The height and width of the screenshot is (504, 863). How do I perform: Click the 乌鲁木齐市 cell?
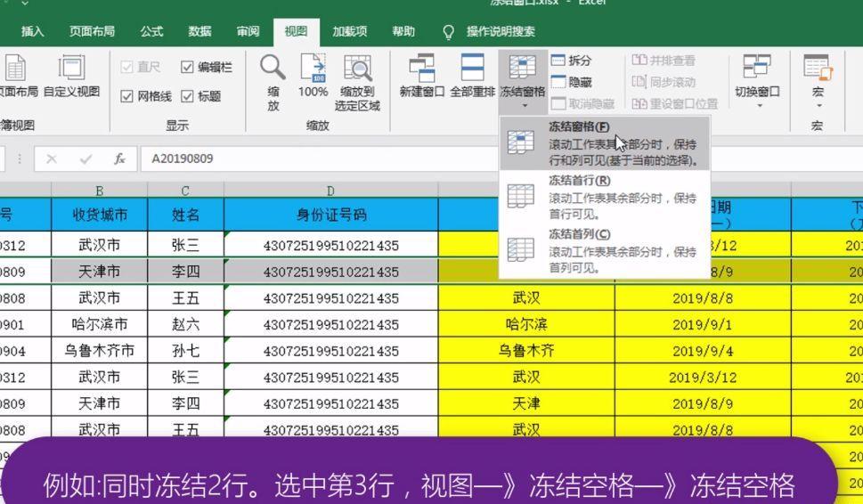pyautogui.click(x=100, y=351)
